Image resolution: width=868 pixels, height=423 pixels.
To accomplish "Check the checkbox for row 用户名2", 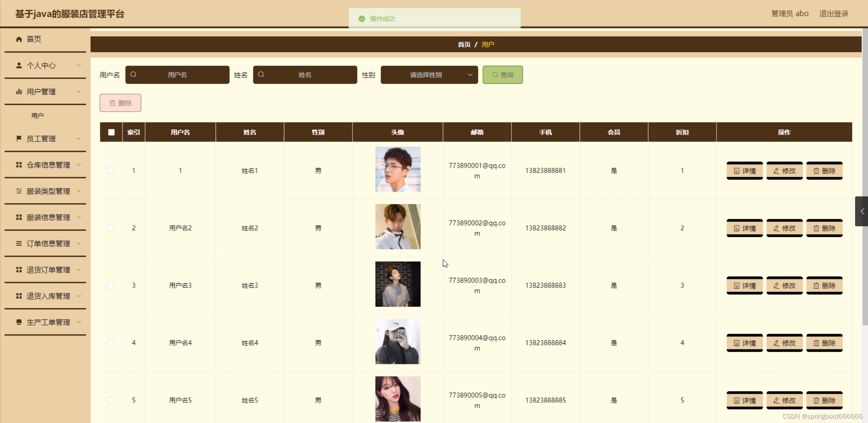I will 110,228.
